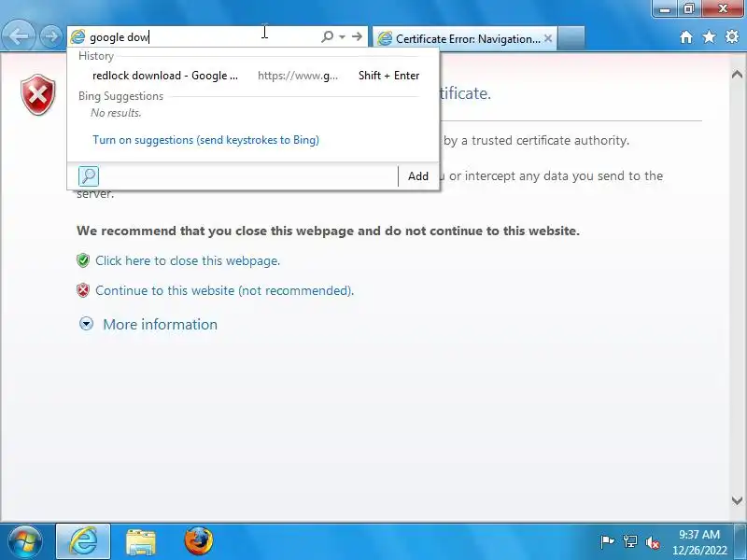747x560 pixels.
Task: Click the red shield icon beside continue link
Action: pos(83,290)
